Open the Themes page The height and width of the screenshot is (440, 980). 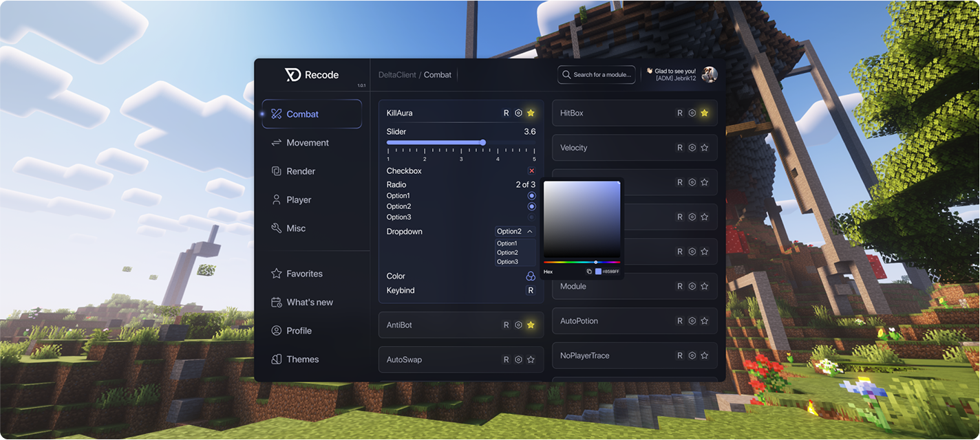click(x=302, y=360)
